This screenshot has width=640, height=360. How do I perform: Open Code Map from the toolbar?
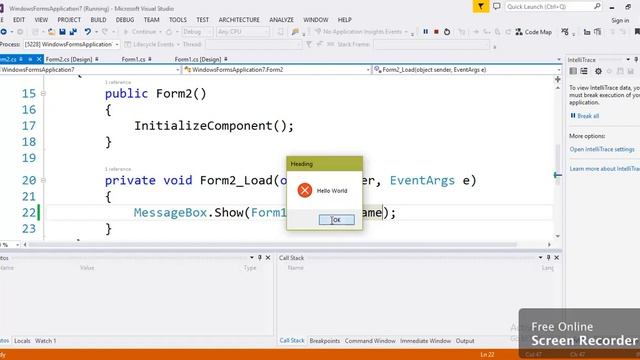click(533, 32)
